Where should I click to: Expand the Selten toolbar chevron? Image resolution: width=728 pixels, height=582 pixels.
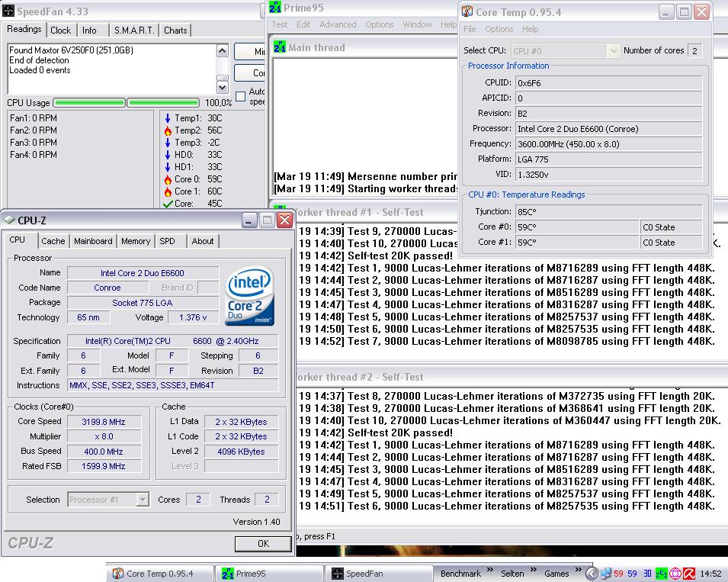[533, 570]
